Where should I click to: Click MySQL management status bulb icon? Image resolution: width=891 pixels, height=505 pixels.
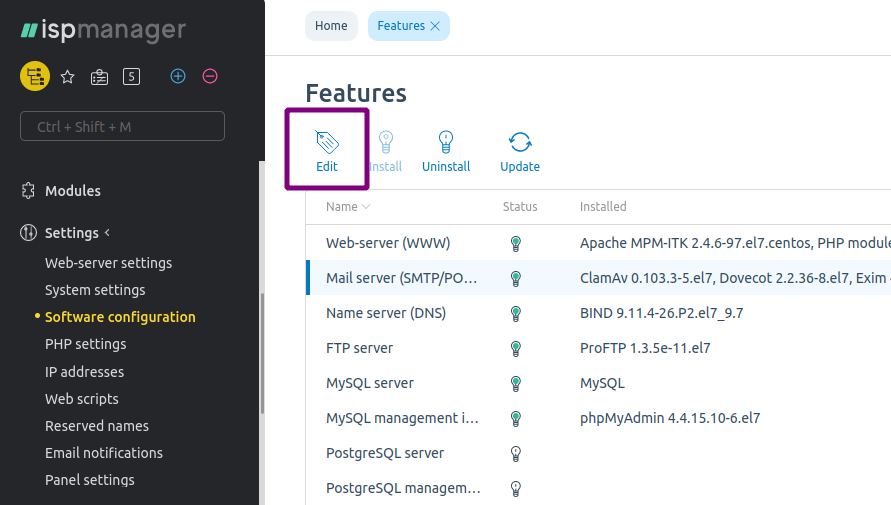[515, 419]
